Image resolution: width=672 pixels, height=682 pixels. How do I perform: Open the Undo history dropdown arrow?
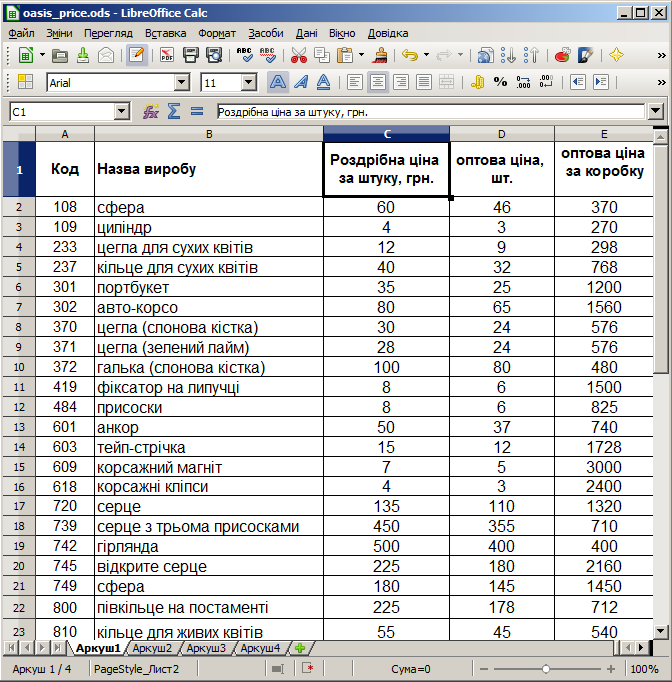pos(426,55)
